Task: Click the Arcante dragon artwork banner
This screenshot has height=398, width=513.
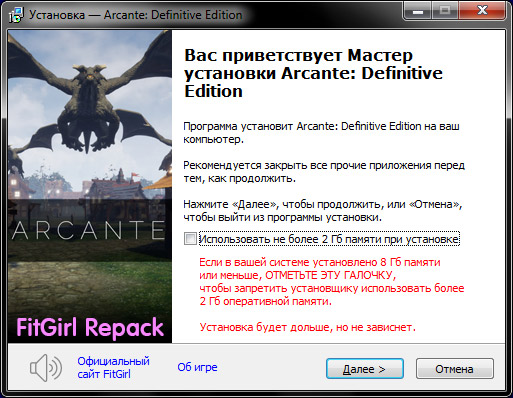Action: pyautogui.click(x=90, y=186)
